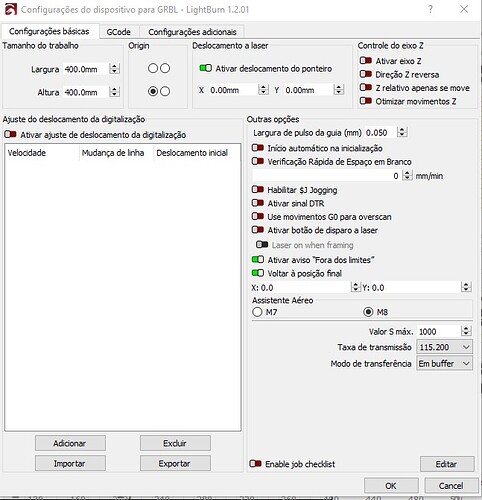The image size is (482, 500).
Task: Click Valor S máx. 1000 field
Action: [439, 331]
